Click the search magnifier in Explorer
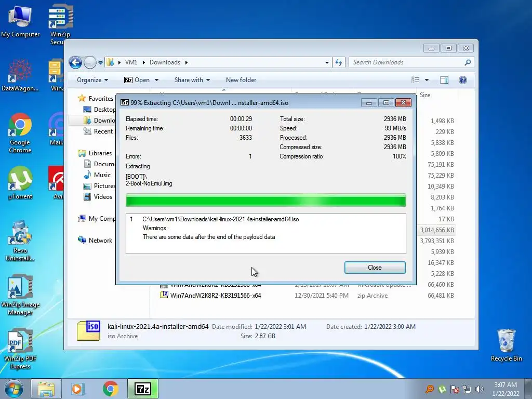 click(x=468, y=62)
